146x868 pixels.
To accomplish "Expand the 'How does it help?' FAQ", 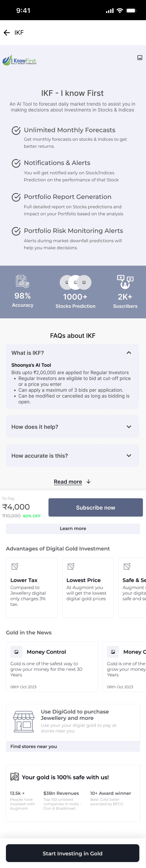I will (129, 427).
